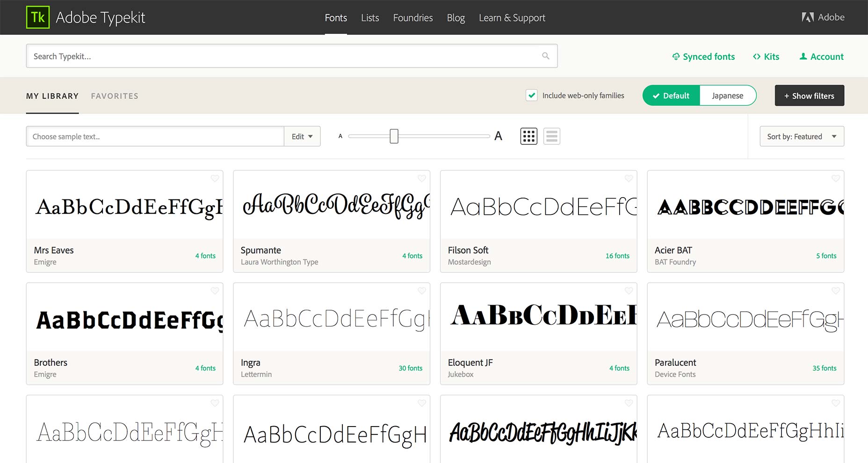This screenshot has height=463, width=868.
Task: Select the Japanese language toggle
Action: click(727, 95)
